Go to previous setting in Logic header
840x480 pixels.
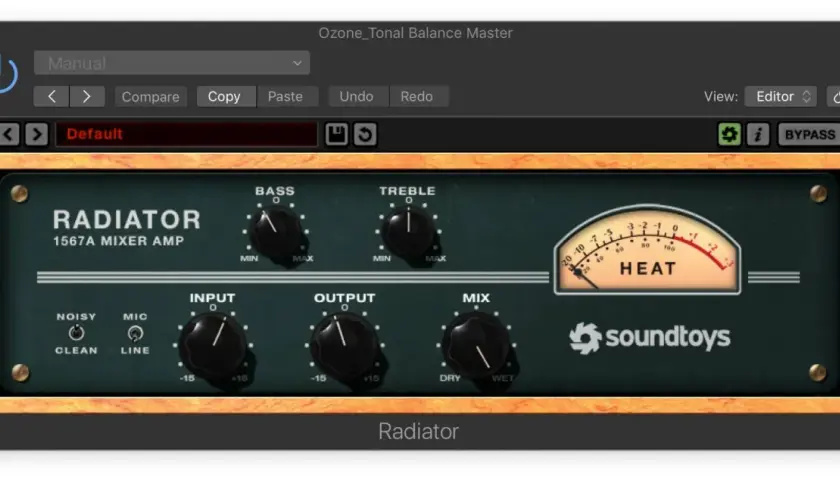51,96
